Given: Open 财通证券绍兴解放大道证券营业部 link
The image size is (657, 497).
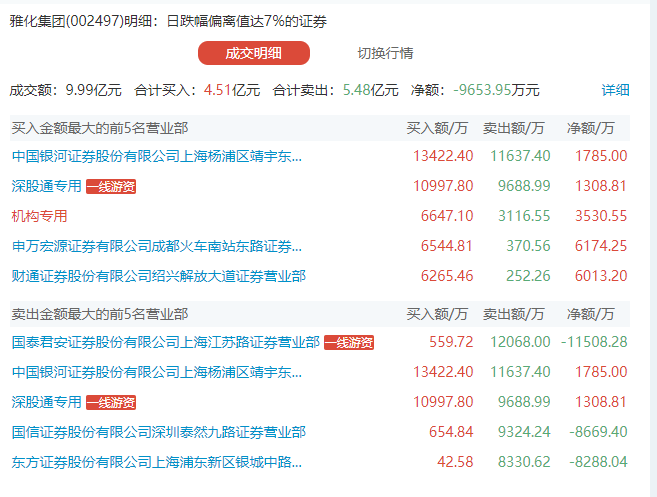Looking at the screenshot, I should (159, 276).
